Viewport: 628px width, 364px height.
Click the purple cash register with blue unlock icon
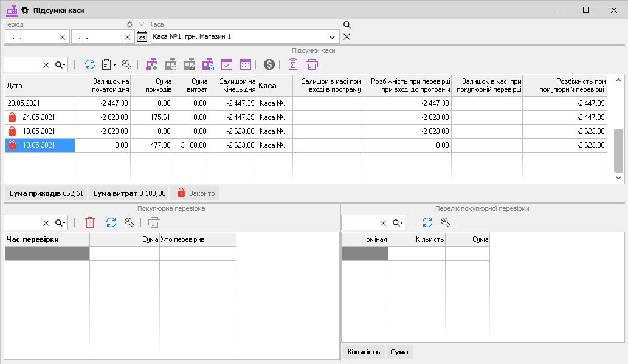(x=208, y=64)
